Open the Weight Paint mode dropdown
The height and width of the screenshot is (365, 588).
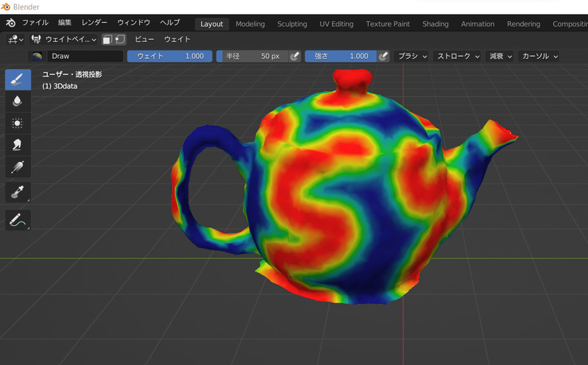pos(63,40)
